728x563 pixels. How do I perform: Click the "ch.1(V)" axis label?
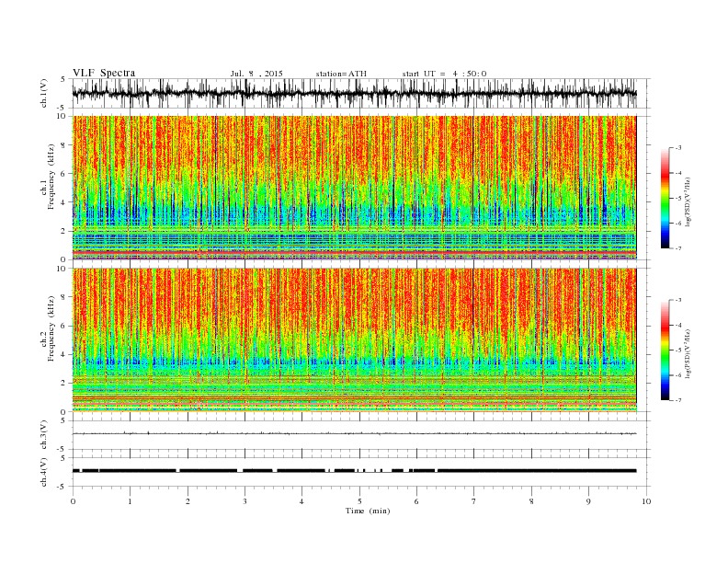(44, 93)
